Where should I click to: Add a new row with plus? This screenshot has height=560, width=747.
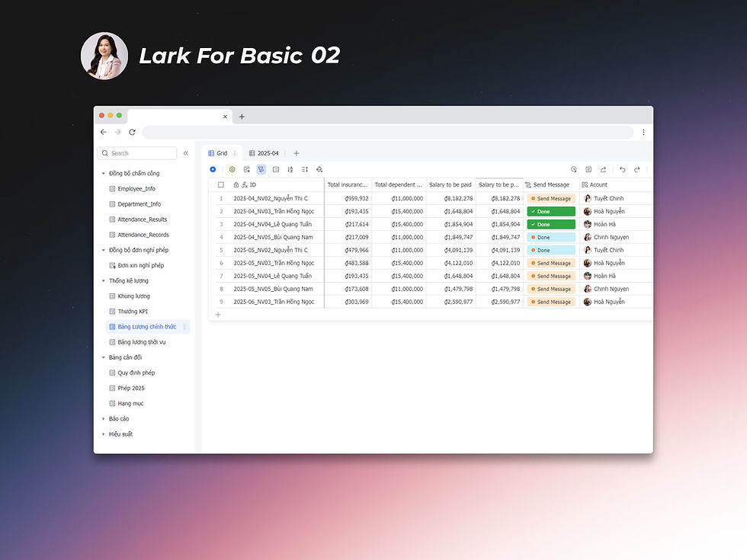point(218,314)
